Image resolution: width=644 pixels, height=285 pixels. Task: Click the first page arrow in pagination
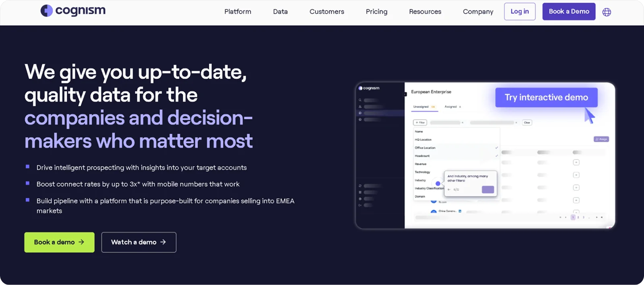[560, 217]
